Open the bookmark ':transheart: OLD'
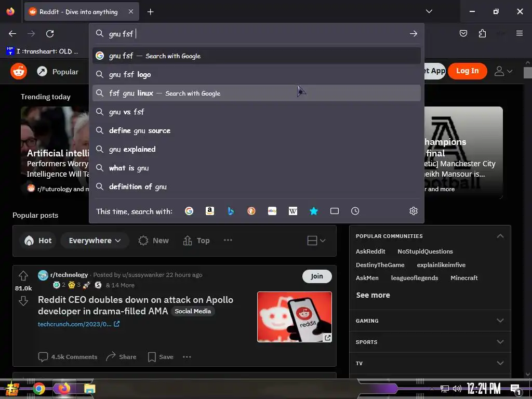Image resolution: width=532 pixels, height=399 pixels. pos(43,51)
